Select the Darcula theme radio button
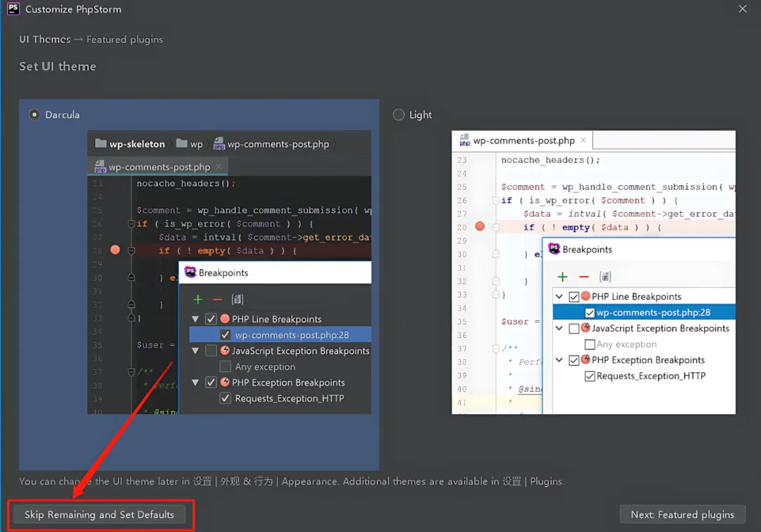The height and width of the screenshot is (532, 761). pyautogui.click(x=34, y=115)
